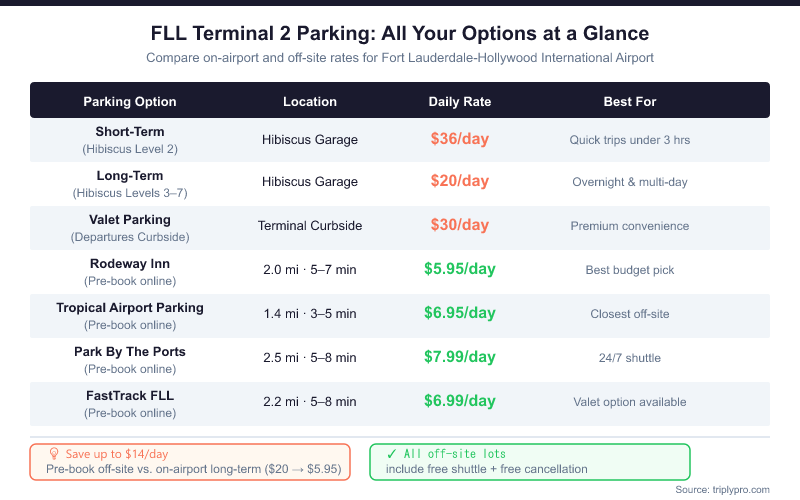Click the $7.99/day Park By The Ports rate

(460, 358)
